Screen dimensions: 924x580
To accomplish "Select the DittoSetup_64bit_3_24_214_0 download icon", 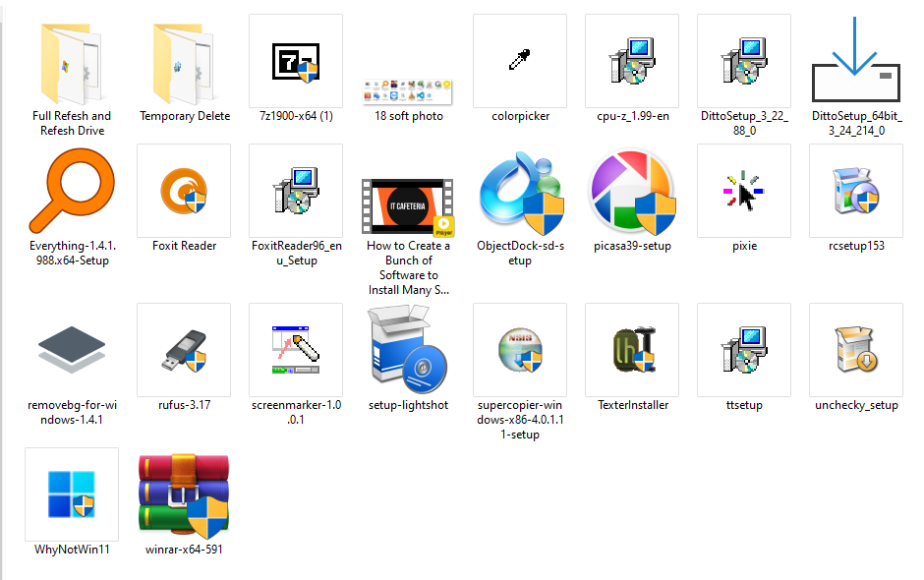I will [855, 60].
